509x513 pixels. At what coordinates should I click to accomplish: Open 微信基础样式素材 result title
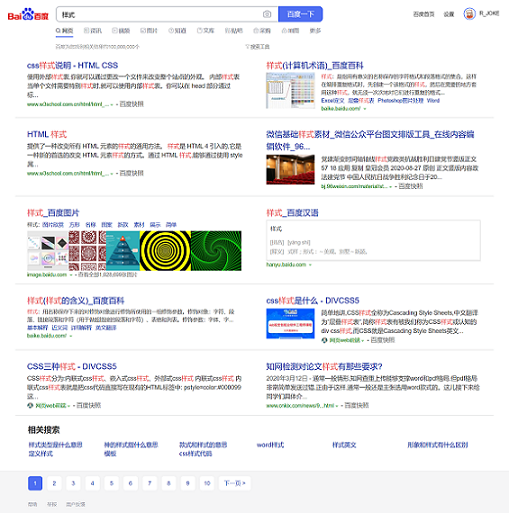click(x=370, y=140)
